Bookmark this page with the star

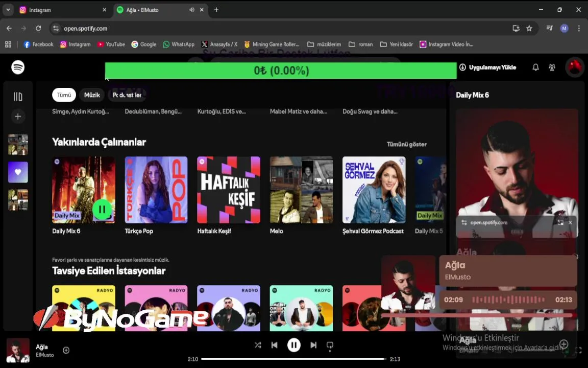[x=529, y=28]
